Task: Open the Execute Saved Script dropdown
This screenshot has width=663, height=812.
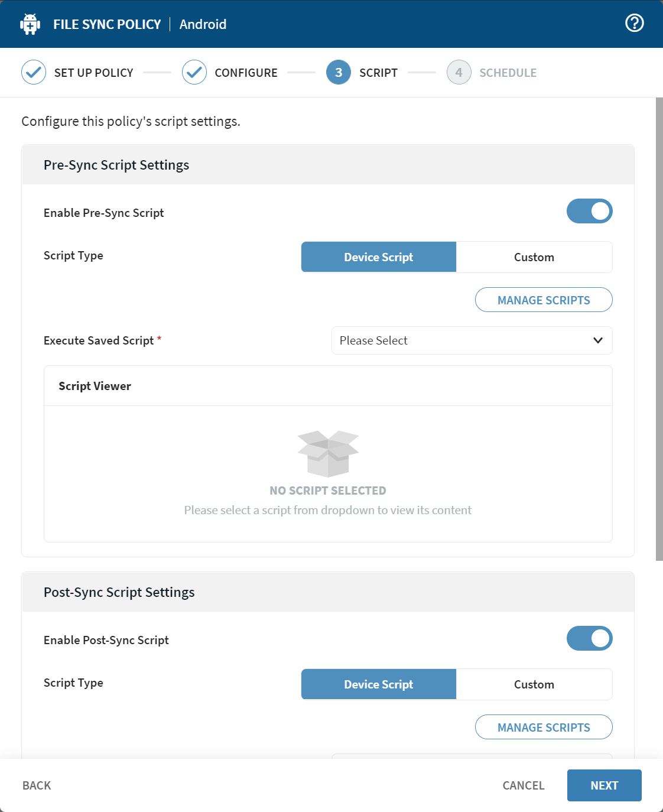Action: (x=472, y=340)
